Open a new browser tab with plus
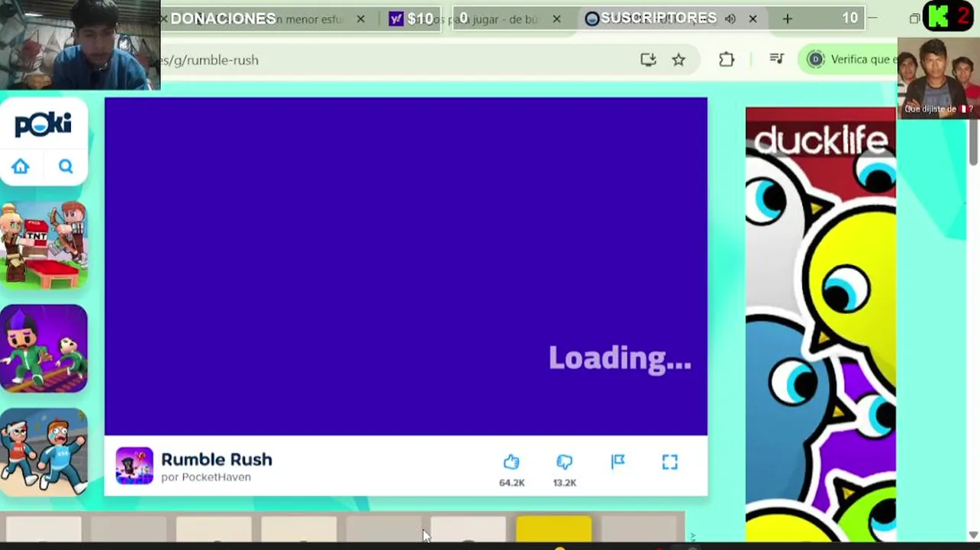Image resolution: width=980 pixels, height=550 pixels. pos(788,18)
